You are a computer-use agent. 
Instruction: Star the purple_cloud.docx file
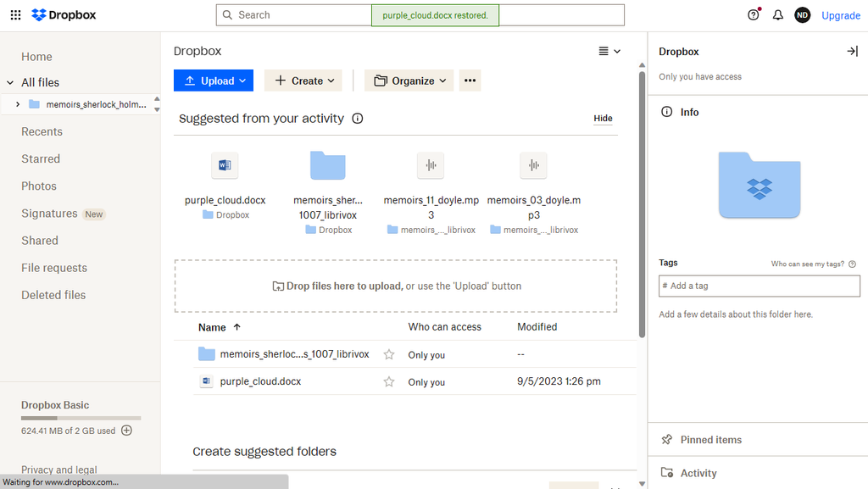pyautogui.click(x=389, y=381)
